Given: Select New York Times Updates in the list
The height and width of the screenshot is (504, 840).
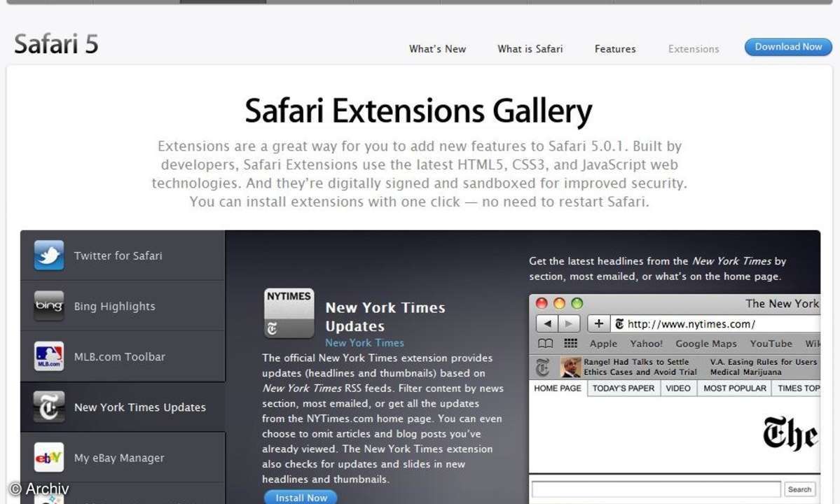Looking at the screenshot, I should tap(123, 407).
